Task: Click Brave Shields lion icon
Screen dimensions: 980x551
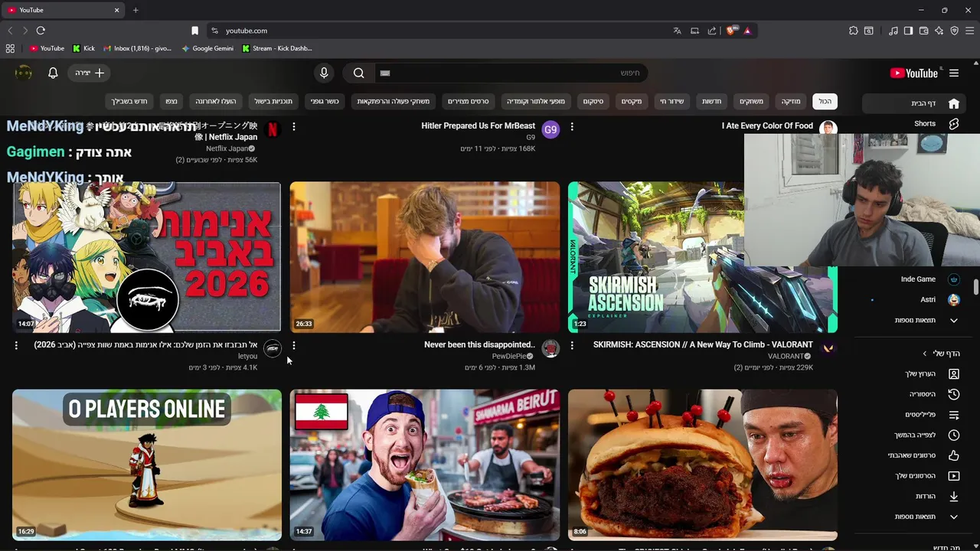Action: (731, 31)
